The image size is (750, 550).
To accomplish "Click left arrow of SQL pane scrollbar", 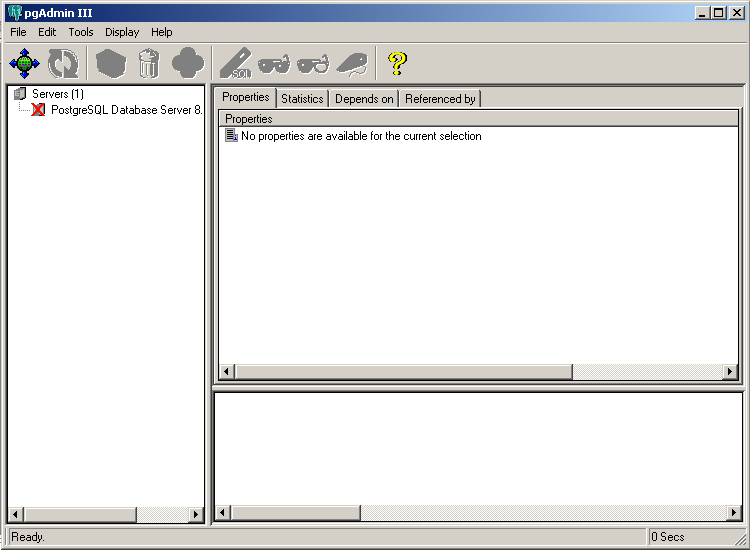I will pos(222,513).
